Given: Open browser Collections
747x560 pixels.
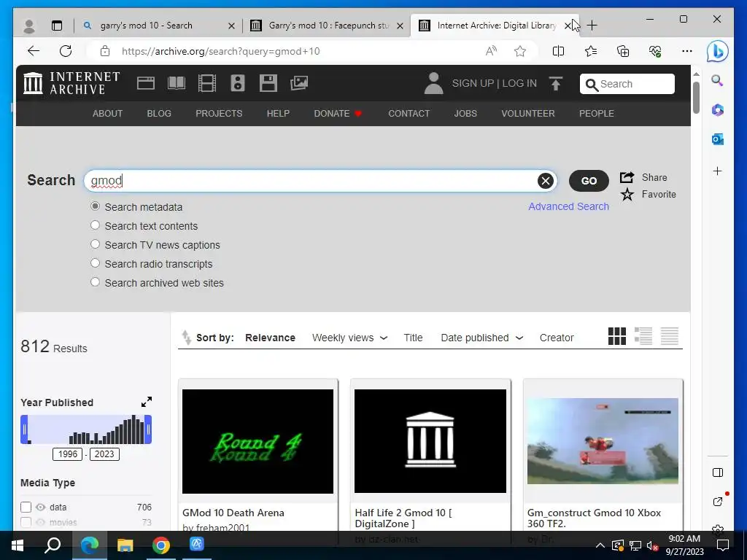Looking at the screenshot, I should 623,51.
